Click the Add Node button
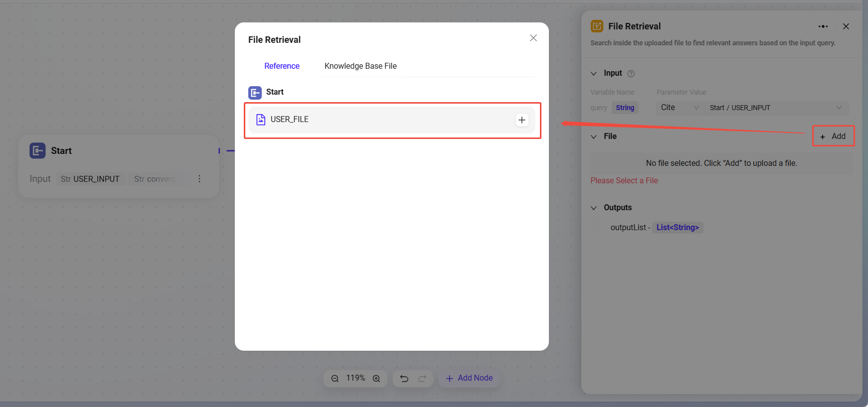 [x=469, y=378]
